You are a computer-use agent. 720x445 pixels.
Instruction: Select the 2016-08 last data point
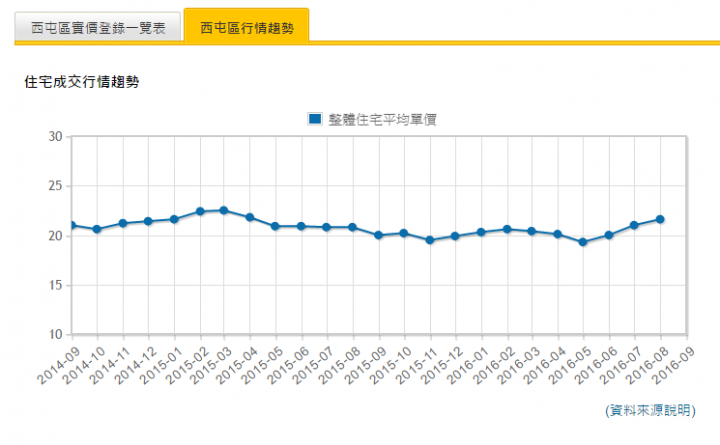660,220
